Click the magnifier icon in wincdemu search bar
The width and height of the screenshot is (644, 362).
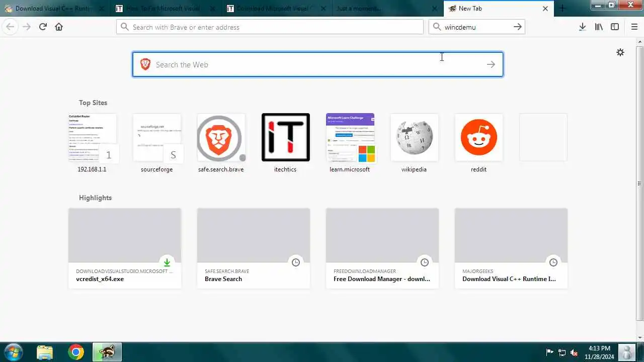pyautogui.click(x=436, y=27)
